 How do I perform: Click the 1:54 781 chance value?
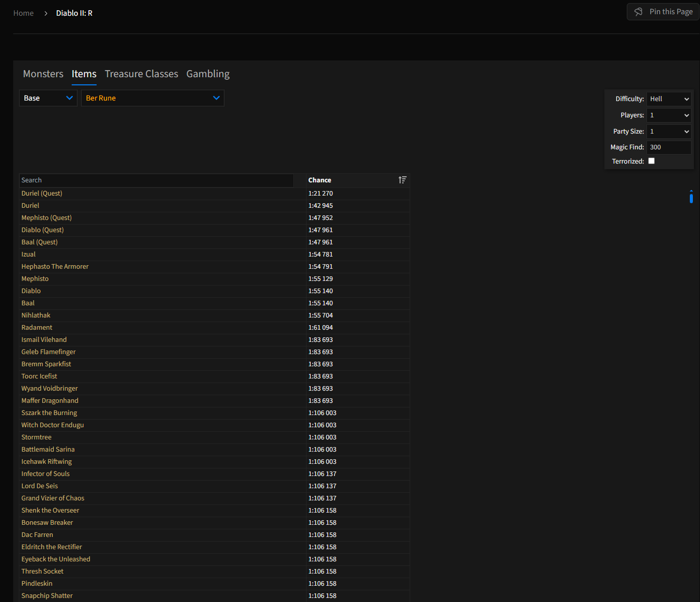click(320, 255)
